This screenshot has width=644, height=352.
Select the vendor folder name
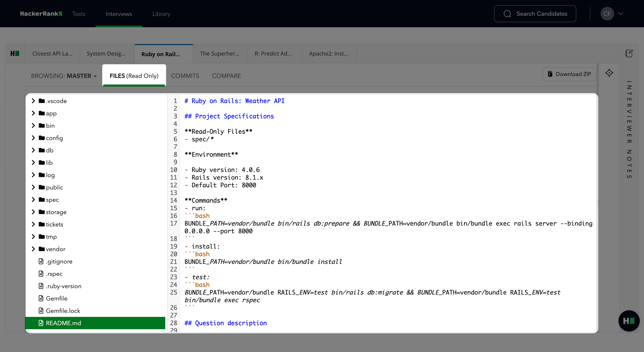click(56, 249)
